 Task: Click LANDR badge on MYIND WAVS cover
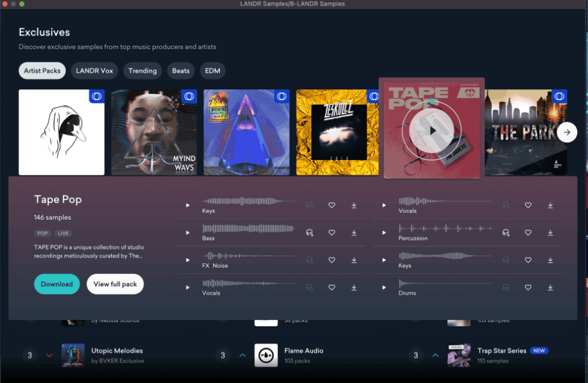pos(189,96)
